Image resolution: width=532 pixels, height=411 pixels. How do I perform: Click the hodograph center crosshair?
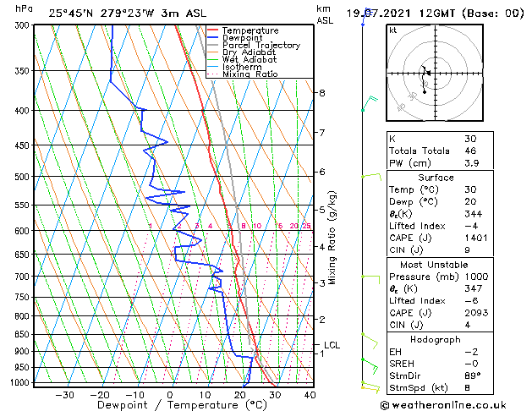pos(436,73)
